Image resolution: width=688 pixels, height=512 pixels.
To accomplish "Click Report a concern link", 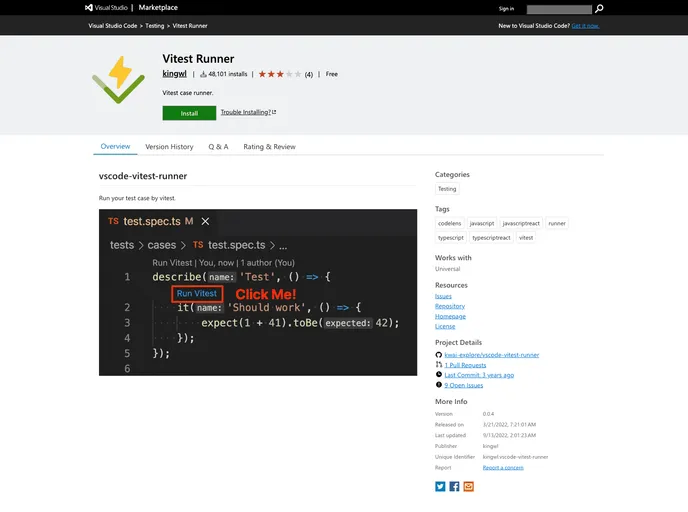I will click(x=503, y=468).
